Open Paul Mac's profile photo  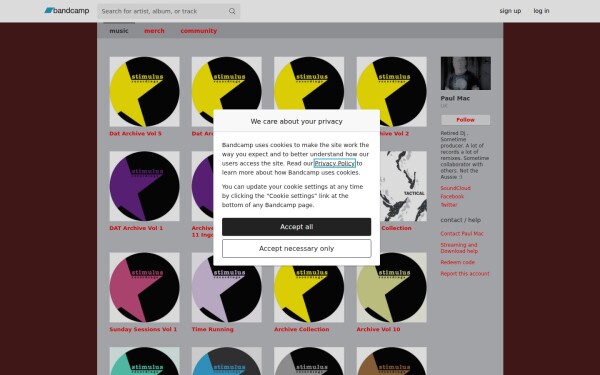465,73
